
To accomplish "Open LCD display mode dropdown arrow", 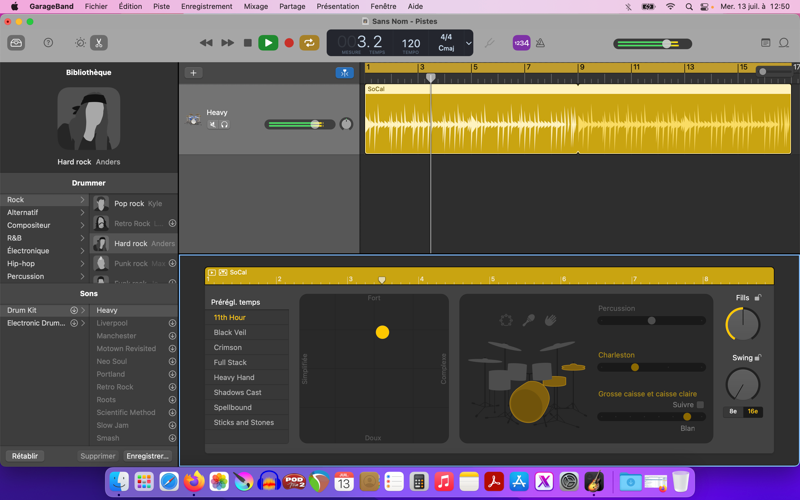I will pyautogui.click(x=468, y=43).
